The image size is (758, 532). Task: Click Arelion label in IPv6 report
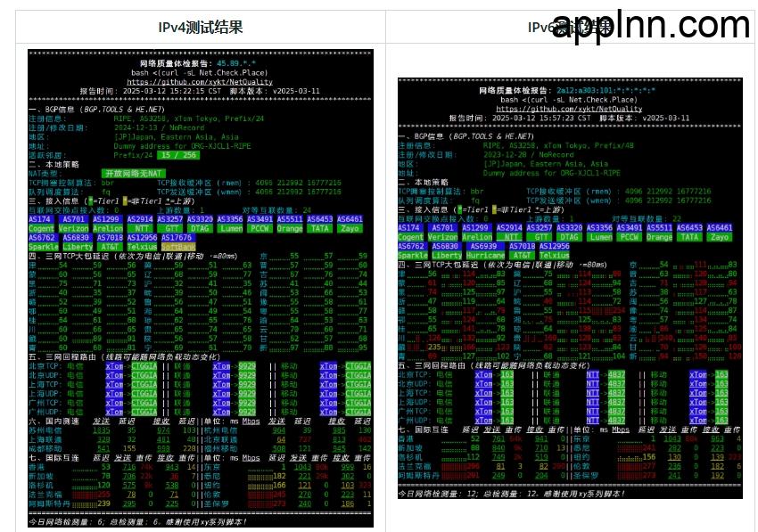click(477, 237)
